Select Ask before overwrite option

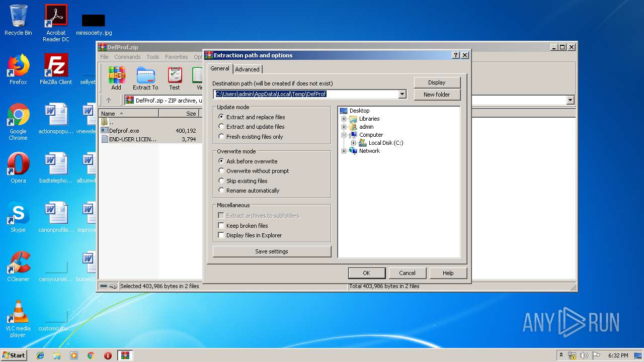[248, 161]
